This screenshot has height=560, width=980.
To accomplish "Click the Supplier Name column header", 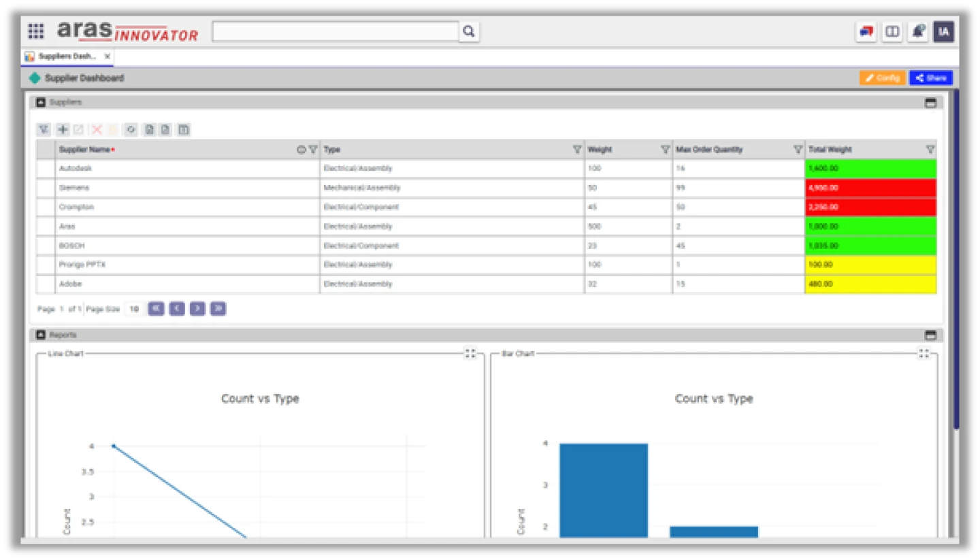I will click(x=187, y=150).
